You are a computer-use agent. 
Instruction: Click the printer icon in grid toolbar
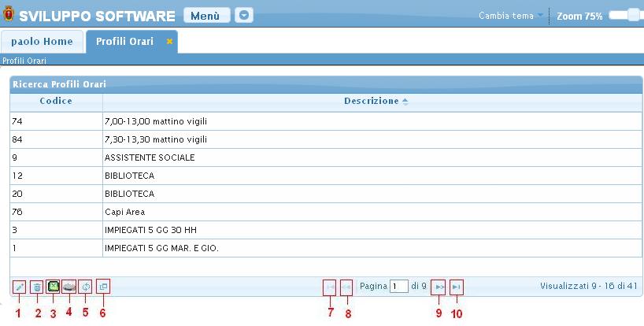(x=69, y=287)
